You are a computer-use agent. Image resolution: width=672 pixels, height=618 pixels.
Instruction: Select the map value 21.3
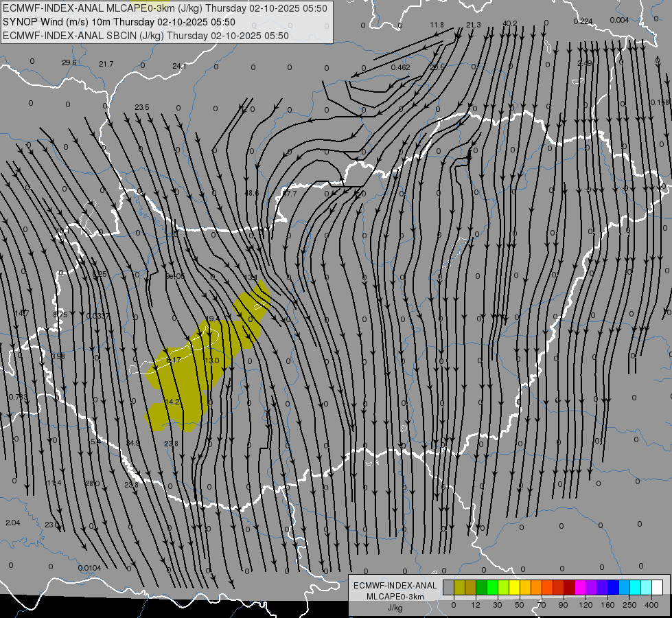[474, 25]
